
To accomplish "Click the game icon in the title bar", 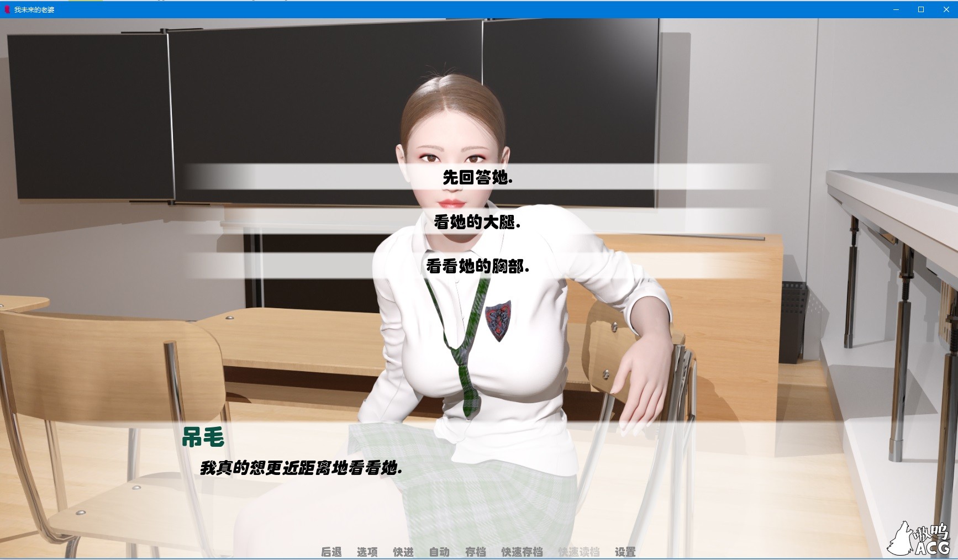I will coord(7,9).
